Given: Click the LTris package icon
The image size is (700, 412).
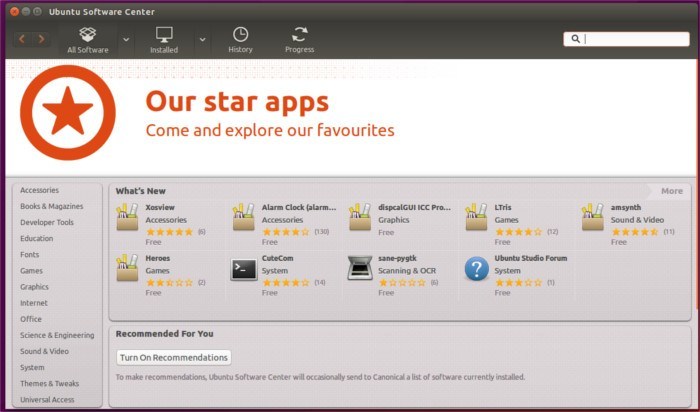Looking at the screenshot, I should tap(476, 217).
